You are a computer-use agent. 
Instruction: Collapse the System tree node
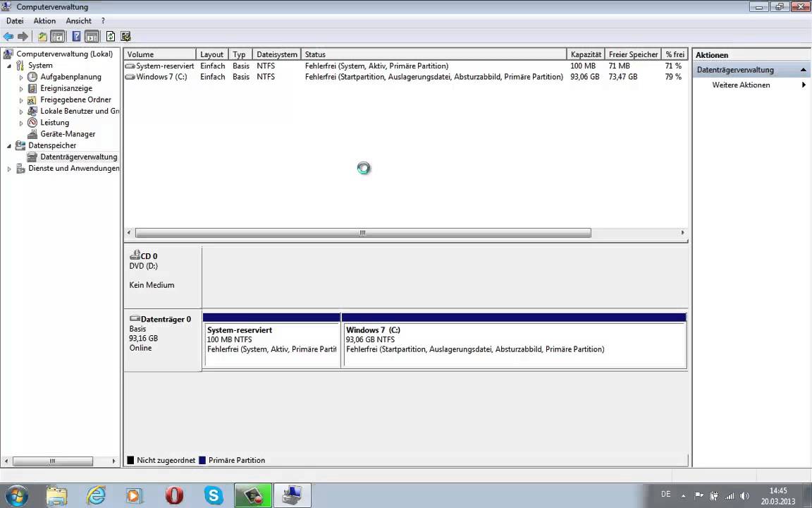tap(8, 66)
